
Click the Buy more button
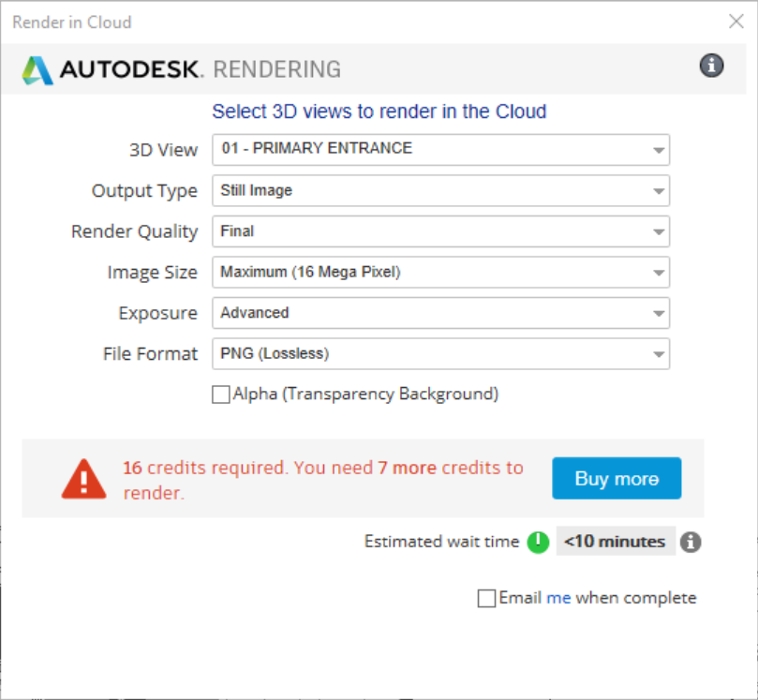pyautogui.click(x=616, y=478)
